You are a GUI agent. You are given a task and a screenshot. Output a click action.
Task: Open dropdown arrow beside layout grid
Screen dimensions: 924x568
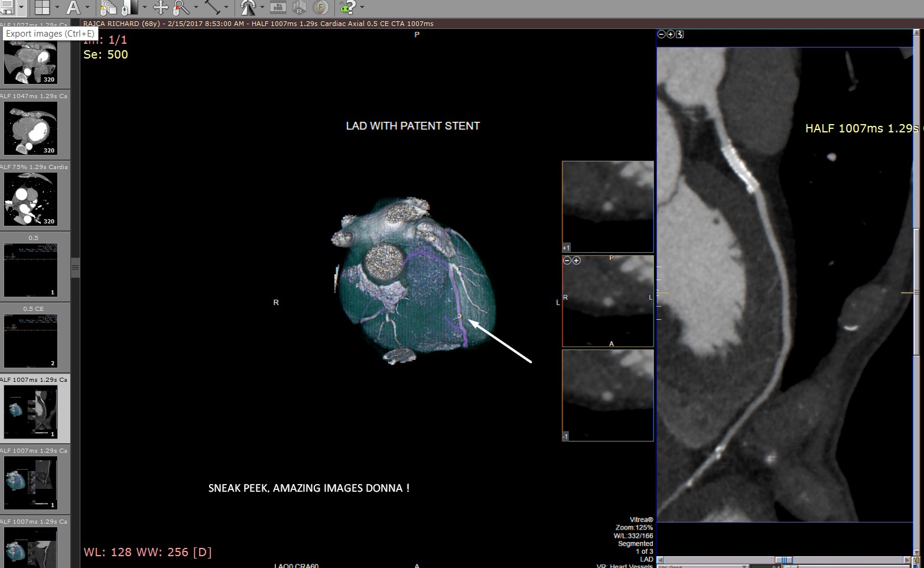pyautogui.click(x=57, y=7)
